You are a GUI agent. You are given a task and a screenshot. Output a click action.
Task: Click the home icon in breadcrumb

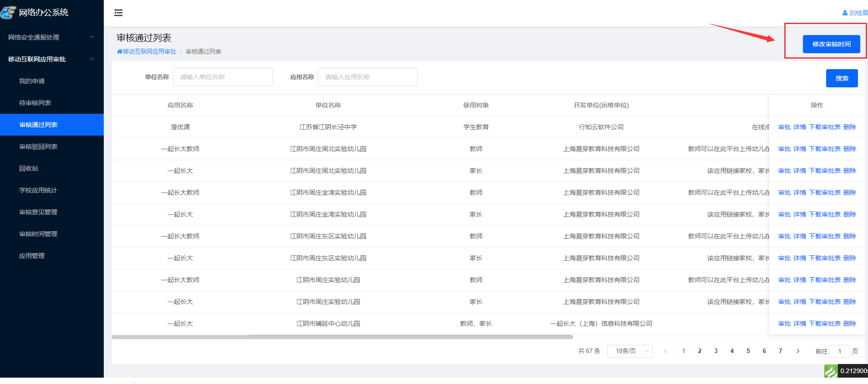tap(120, 51)
